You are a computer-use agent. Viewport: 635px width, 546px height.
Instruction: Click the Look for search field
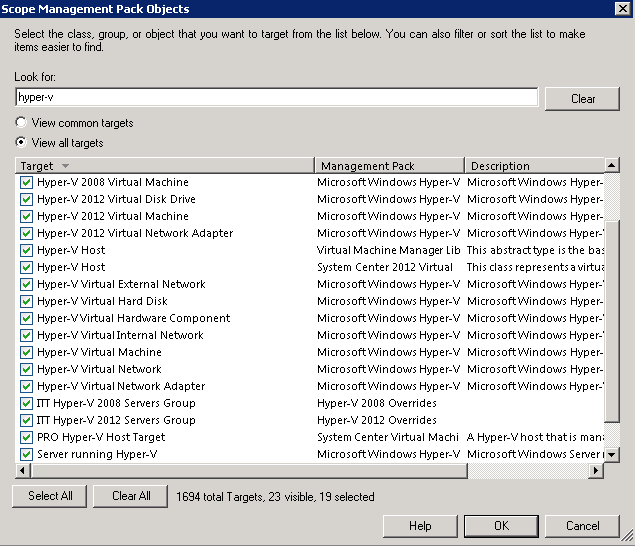point(277,97)
